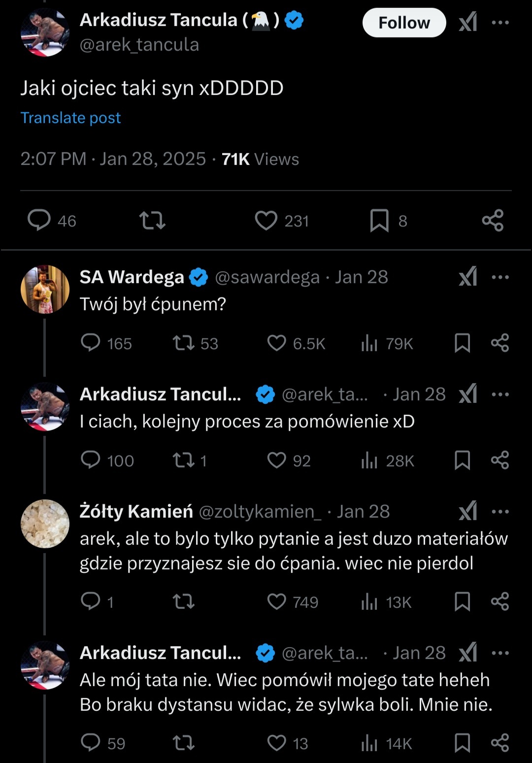The height and width of the screenshot is (763, 532).
Task: Open more options menu on main post
Action: pos(500,22)
